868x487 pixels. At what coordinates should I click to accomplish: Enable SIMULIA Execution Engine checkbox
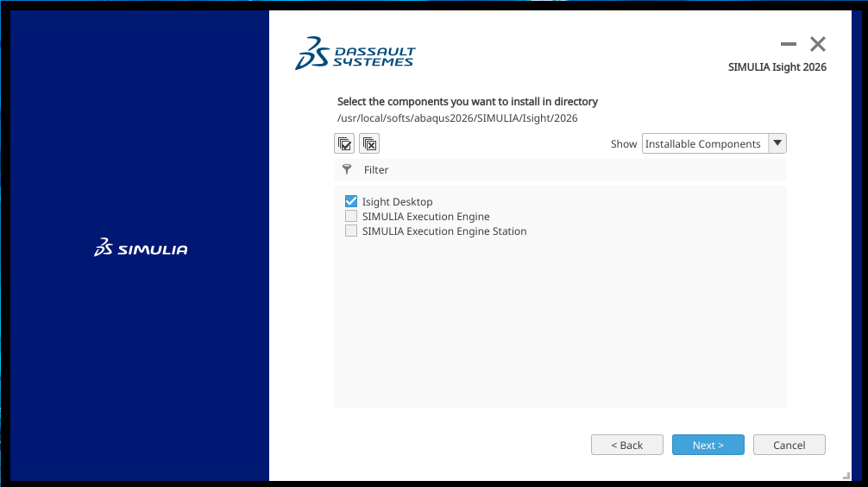pyautogui.click(x=351, y=216)
